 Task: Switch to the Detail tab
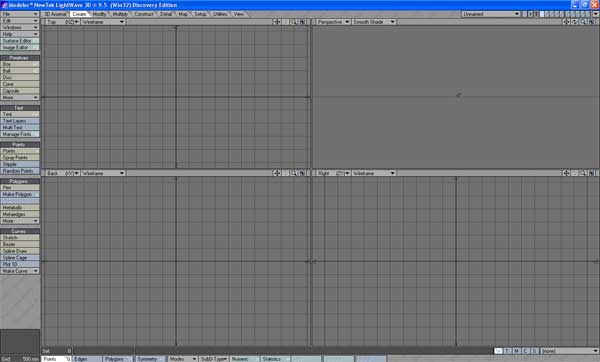coord(166,14)
